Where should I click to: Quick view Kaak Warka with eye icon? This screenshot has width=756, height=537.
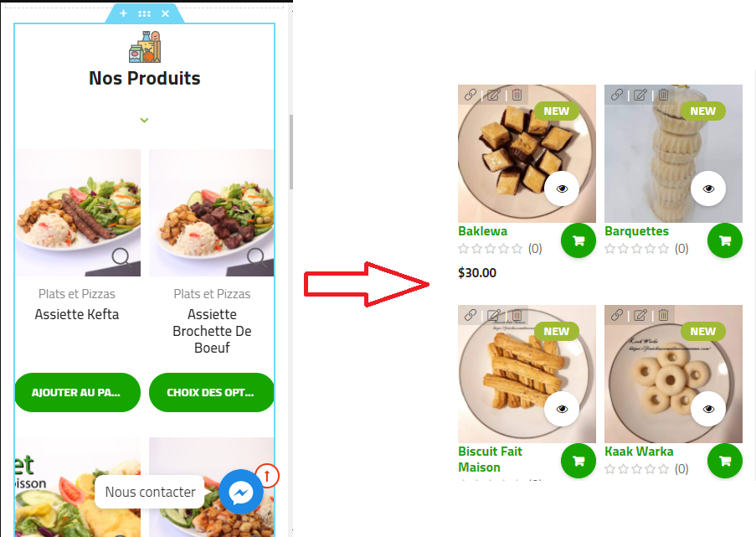(708, 409)
